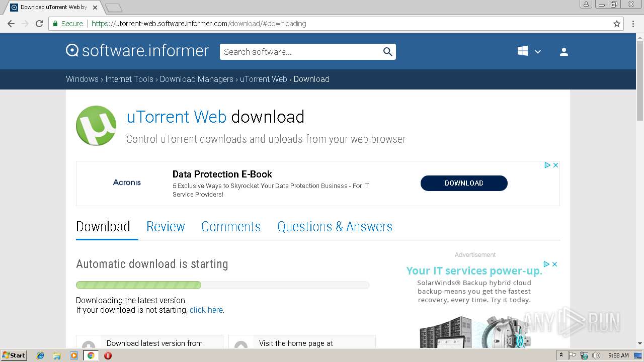Open the Questions & Answers tab
This screenshot has width=644, height=362.
tap(335, 227)
